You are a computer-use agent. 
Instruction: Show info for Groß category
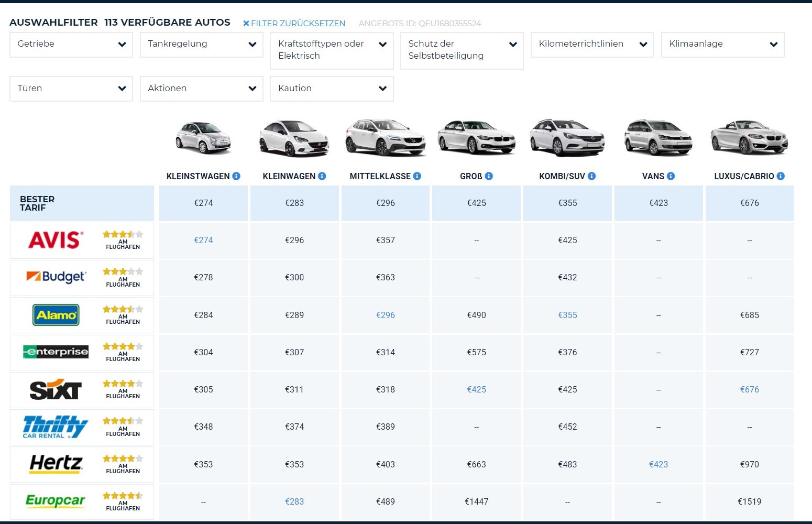[x=489, y=176]
